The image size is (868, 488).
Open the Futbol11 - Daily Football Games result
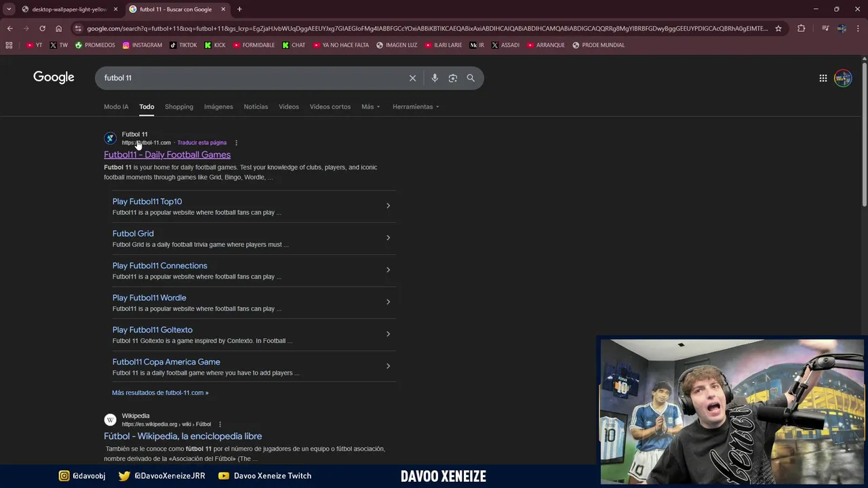pyautogui.click(x=167, y=155)
